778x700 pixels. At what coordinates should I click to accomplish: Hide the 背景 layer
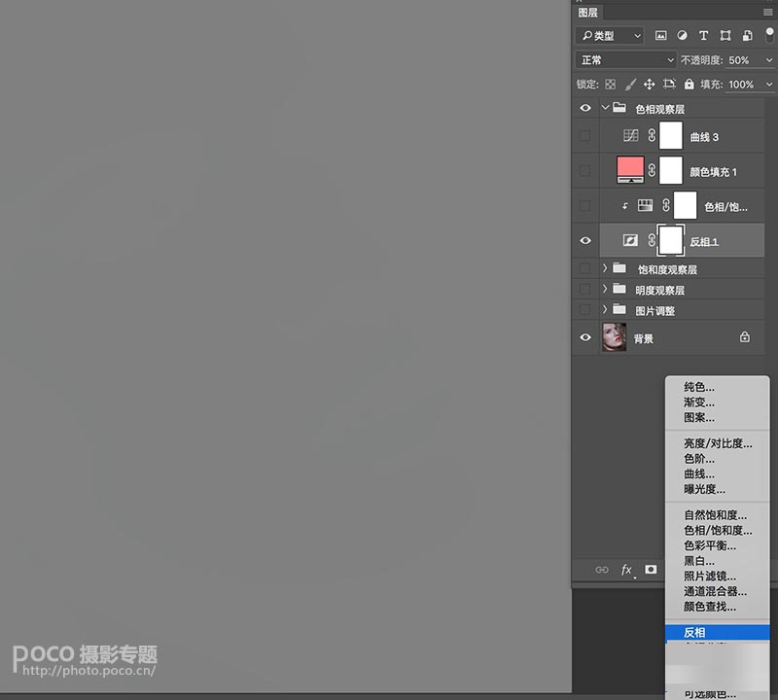pyautogui.click(x=585, y=337)
